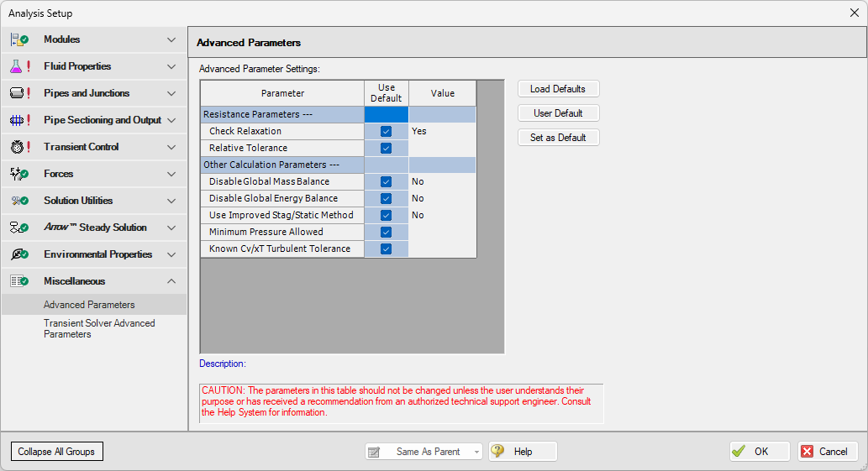Collapse the Miscellaneous group chevron
The width and height of the screenshot is (868, 471).
(171, 281)
